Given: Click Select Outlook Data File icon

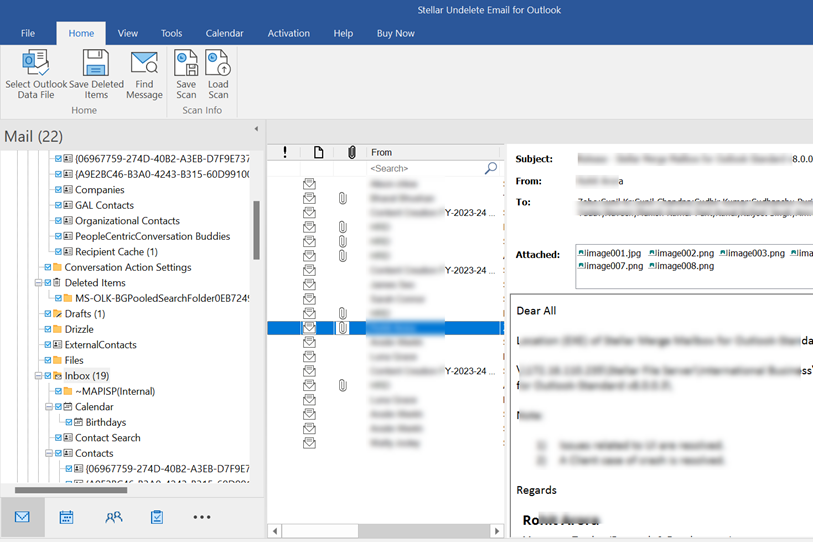Looking at the screenshot, I should (x=36, y=63).
